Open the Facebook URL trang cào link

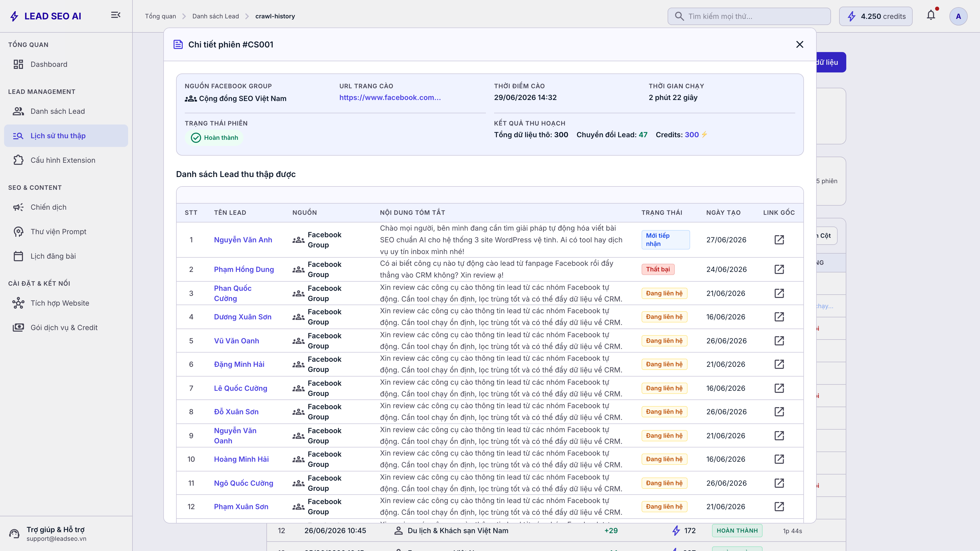[x=390, y=98]
